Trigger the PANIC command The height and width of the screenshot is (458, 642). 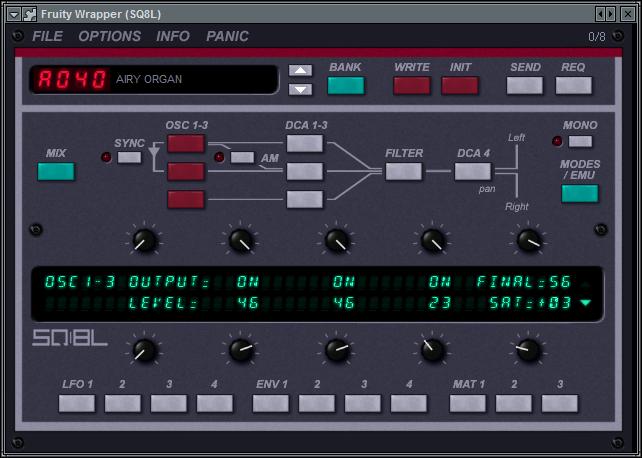coord(227,36)
